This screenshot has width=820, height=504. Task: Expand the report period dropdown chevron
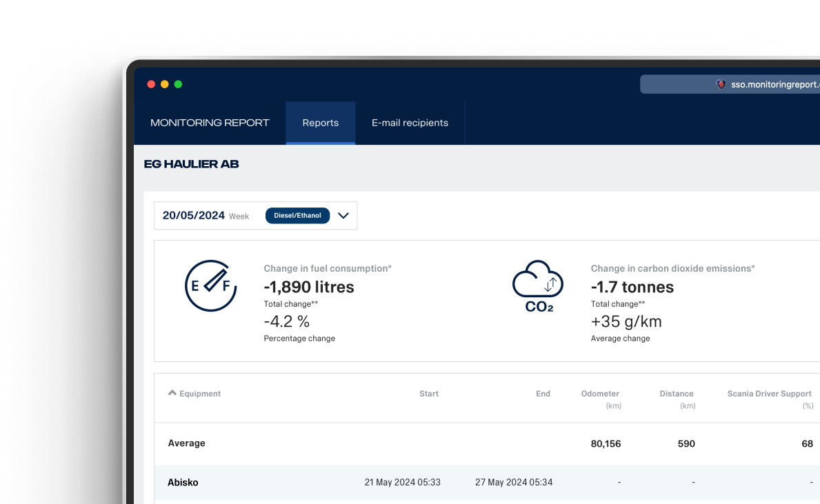coord(343,216)
